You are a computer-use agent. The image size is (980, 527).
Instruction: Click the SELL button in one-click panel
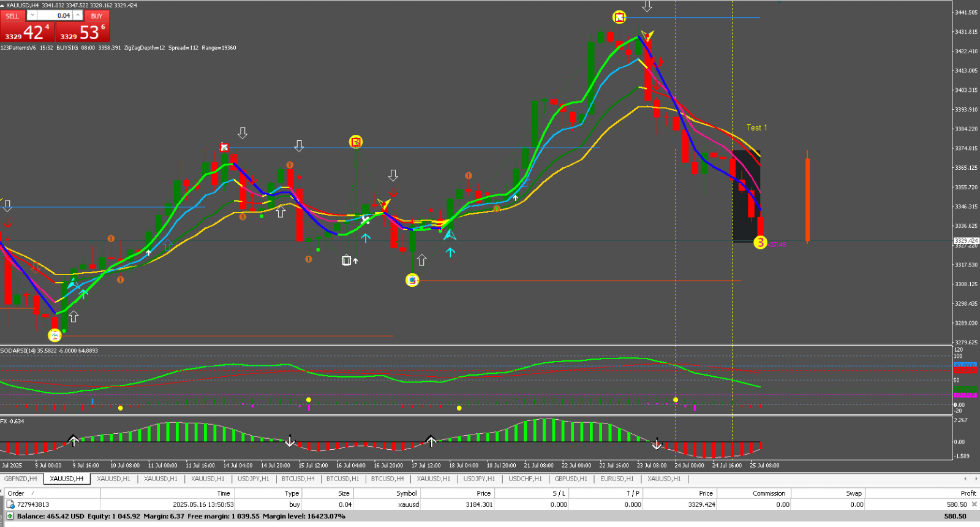(x=13, y=16)
